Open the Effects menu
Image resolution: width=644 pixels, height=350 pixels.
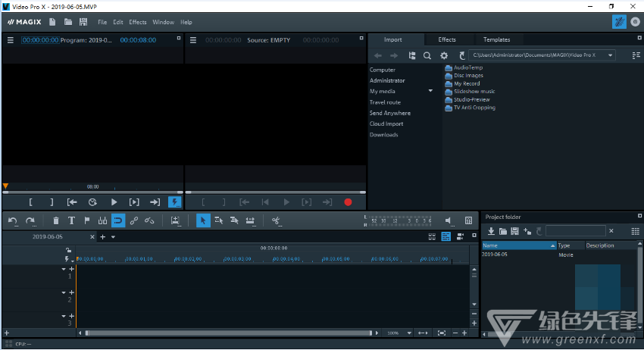[138, 22]
